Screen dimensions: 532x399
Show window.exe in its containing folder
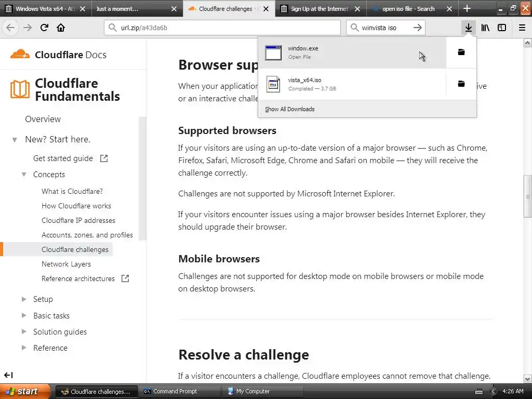point(461,52)
